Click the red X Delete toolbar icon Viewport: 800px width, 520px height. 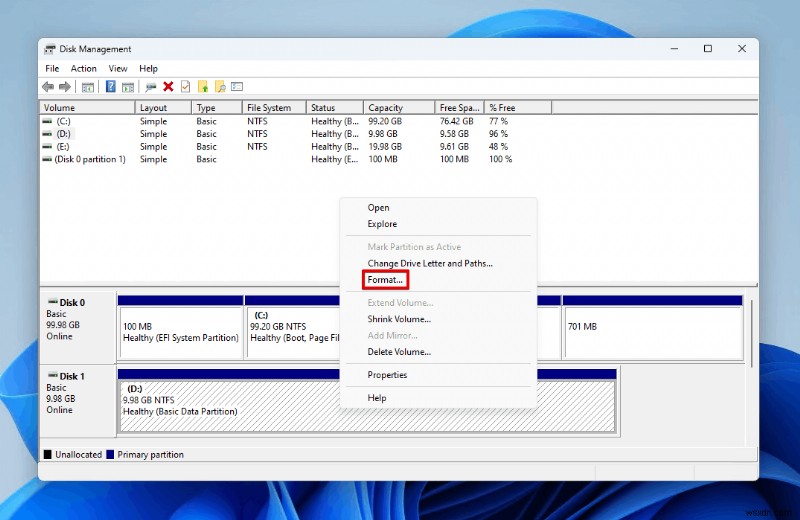(168, 87)
